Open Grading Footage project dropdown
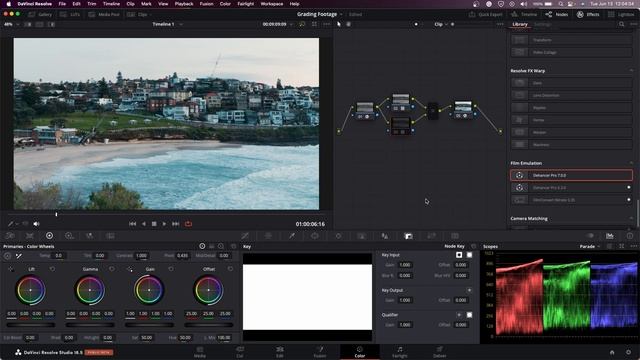This screenshot has height=360, width=640. [320, 14]
